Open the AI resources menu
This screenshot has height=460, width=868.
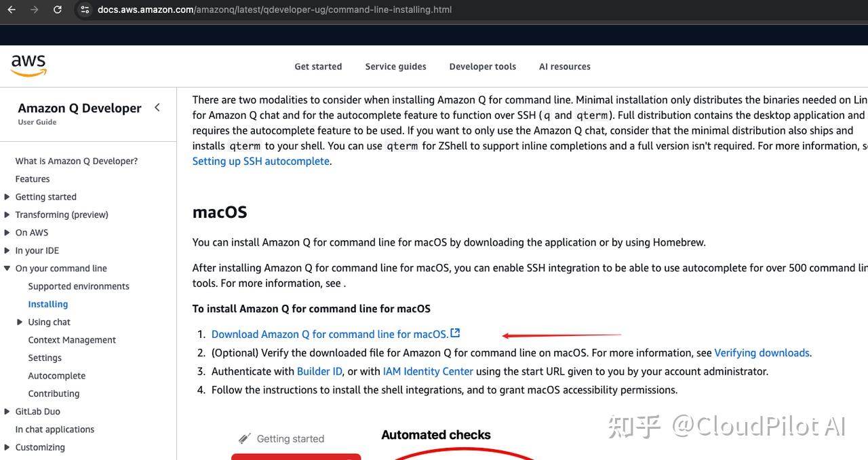coord(564,66)
